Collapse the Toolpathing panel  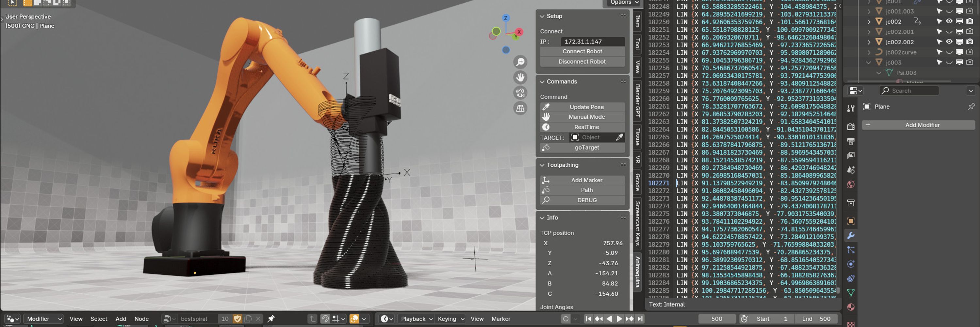(542, 165)
